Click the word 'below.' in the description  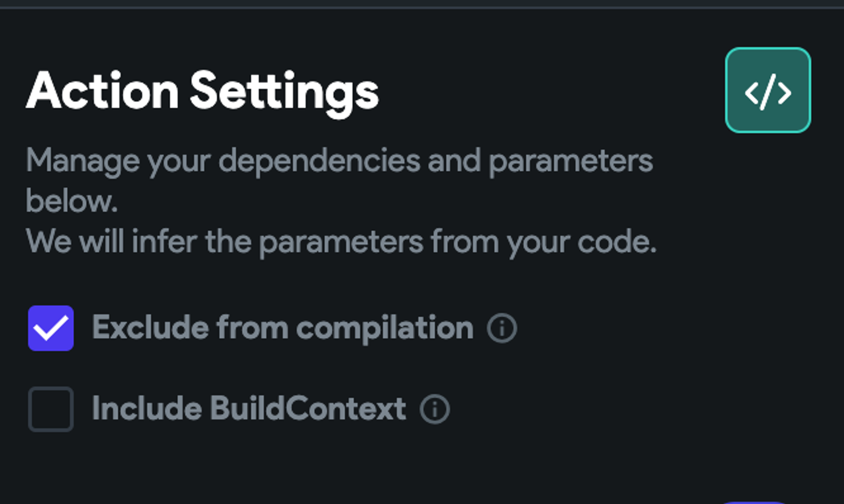coord(72,201)
